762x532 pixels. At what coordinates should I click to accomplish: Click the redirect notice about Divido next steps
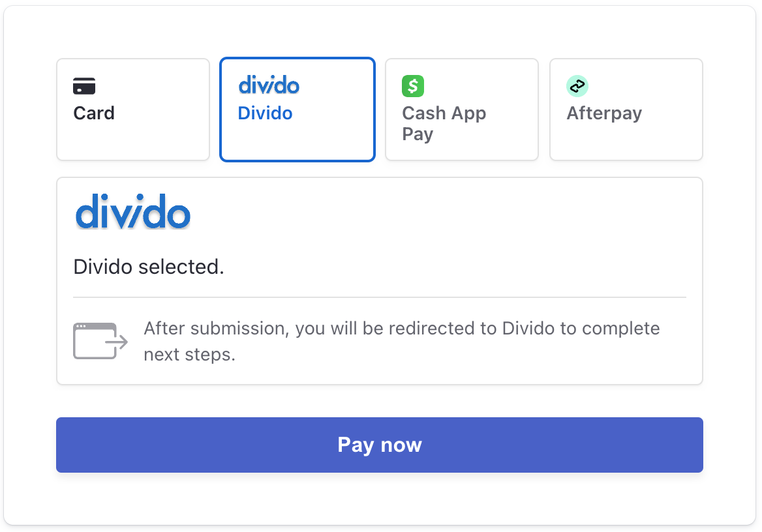(x=401, y=341)
